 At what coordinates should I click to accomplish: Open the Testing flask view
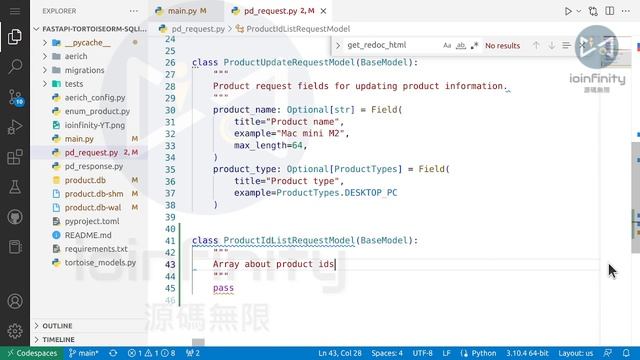point(15,187)
